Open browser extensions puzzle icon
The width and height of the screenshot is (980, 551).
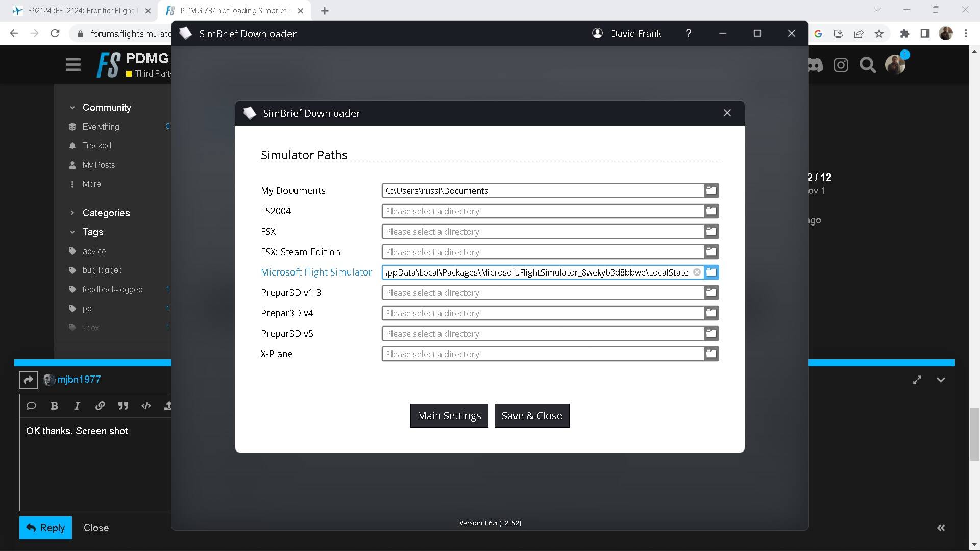[x=904, y=33]
